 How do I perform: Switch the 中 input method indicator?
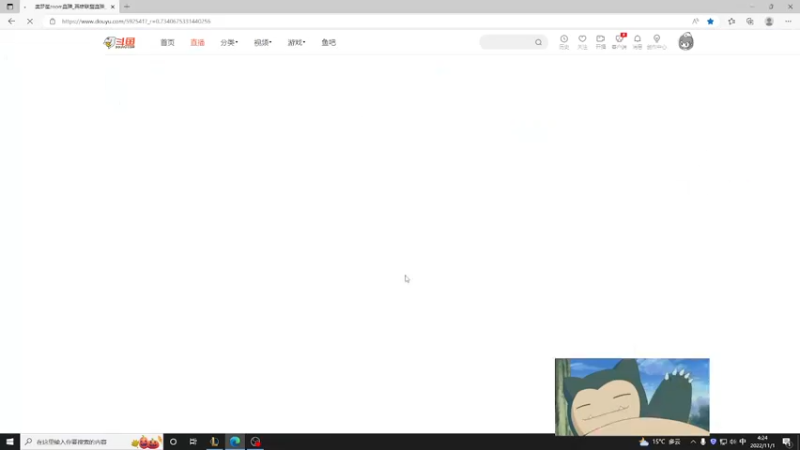tap(742, 442)
